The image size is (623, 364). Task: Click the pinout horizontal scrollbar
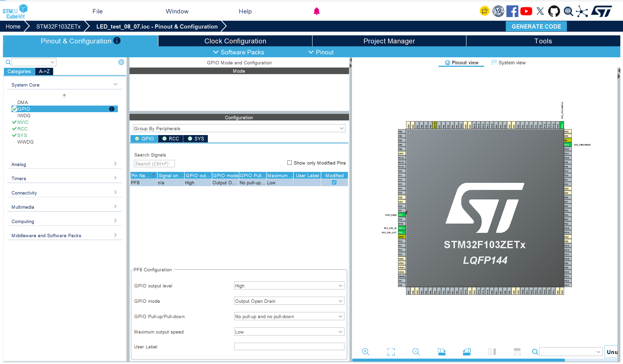point(459,360)
